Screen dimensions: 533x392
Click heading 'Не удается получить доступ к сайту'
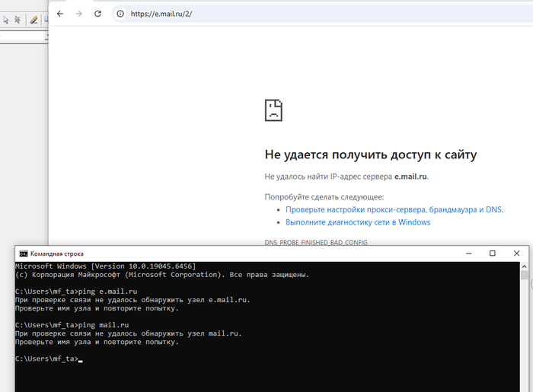click(371, 155)
